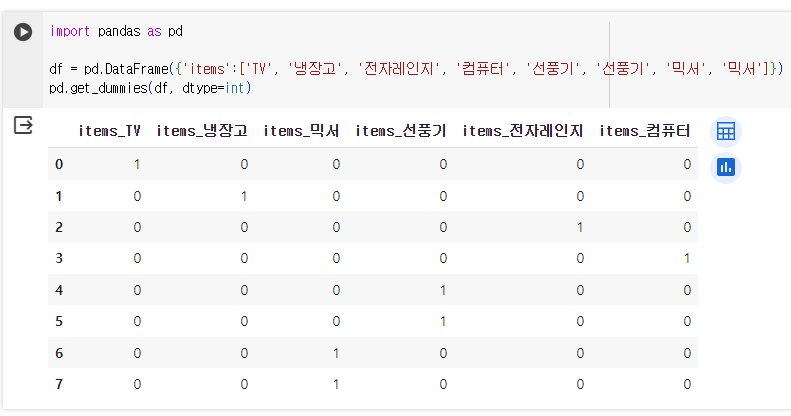This screenshot has height=416, width=791.
Task: Click row index 0 label
Action: 59,164
